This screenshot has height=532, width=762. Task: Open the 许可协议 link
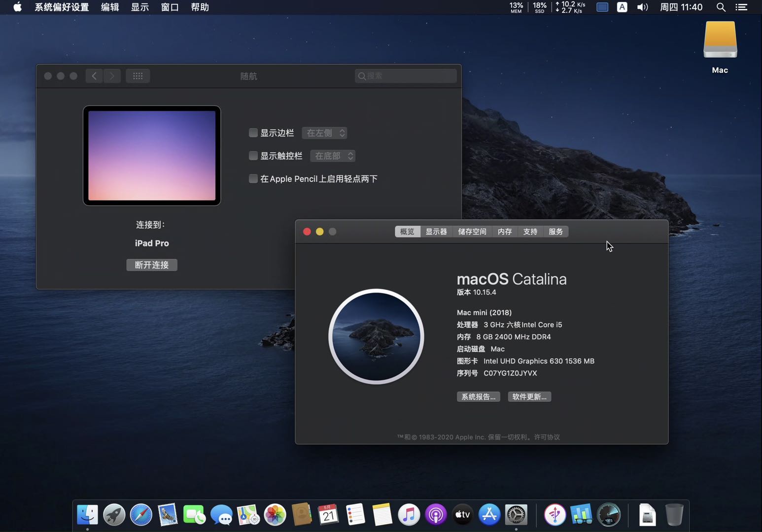click(x=547, y=437)
